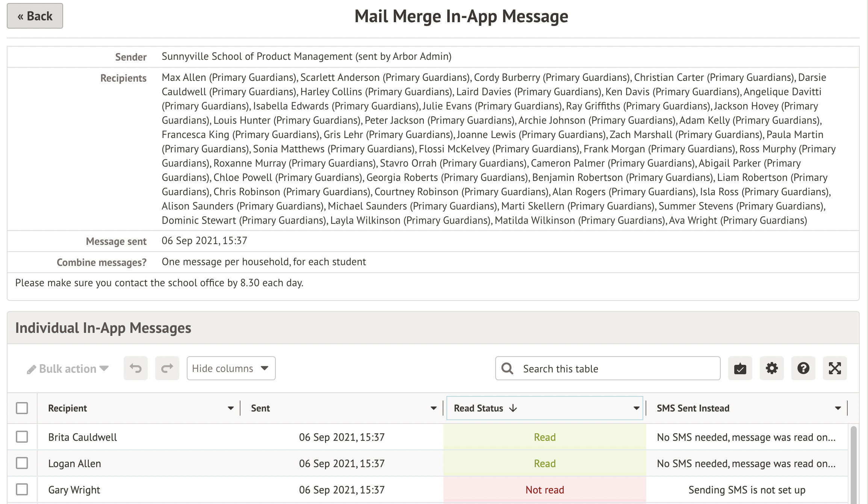Open Brita Cauldwell's message row
868x504 pixels.
83,437
